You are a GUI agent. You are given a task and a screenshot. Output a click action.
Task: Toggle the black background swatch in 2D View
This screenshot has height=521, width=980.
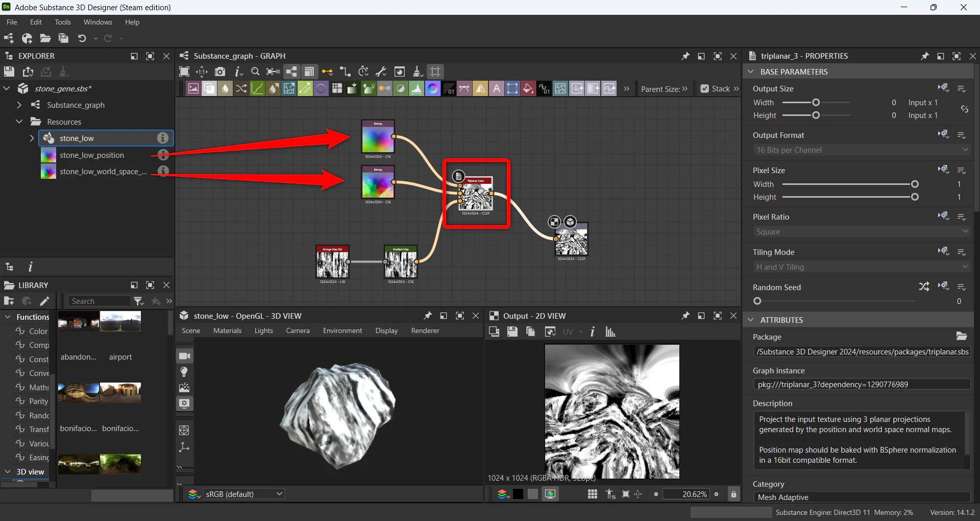(x=518, y=494)
